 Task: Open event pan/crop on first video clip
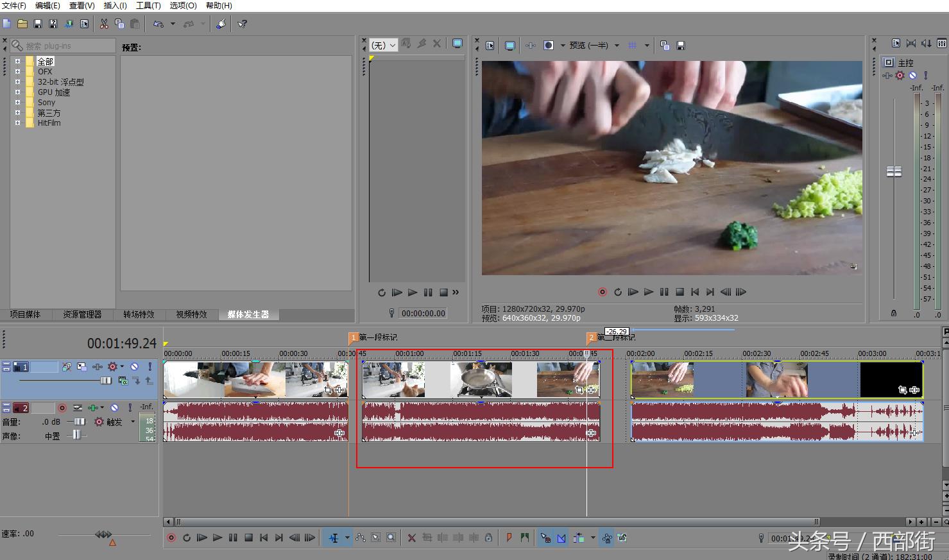pos(329,389)
